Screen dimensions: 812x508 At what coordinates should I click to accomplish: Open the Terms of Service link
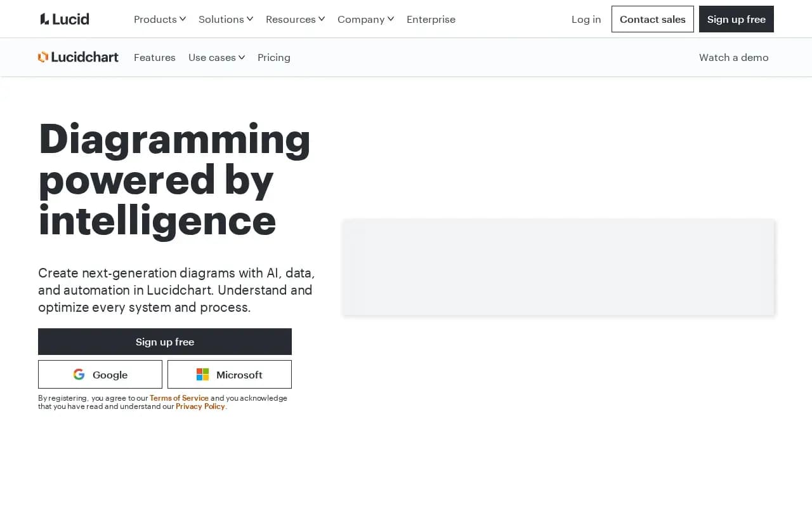[x=179, y=398]
